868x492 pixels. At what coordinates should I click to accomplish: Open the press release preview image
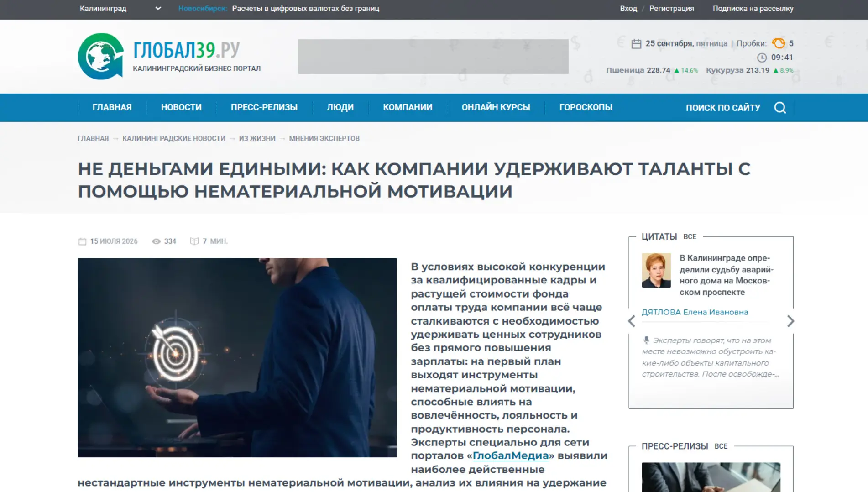(x=711, y=477)
